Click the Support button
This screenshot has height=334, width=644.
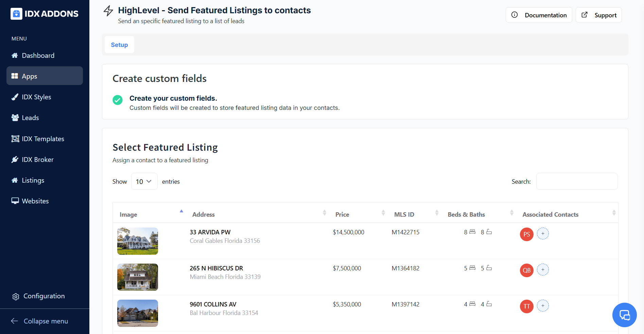[x=599, y=15]
